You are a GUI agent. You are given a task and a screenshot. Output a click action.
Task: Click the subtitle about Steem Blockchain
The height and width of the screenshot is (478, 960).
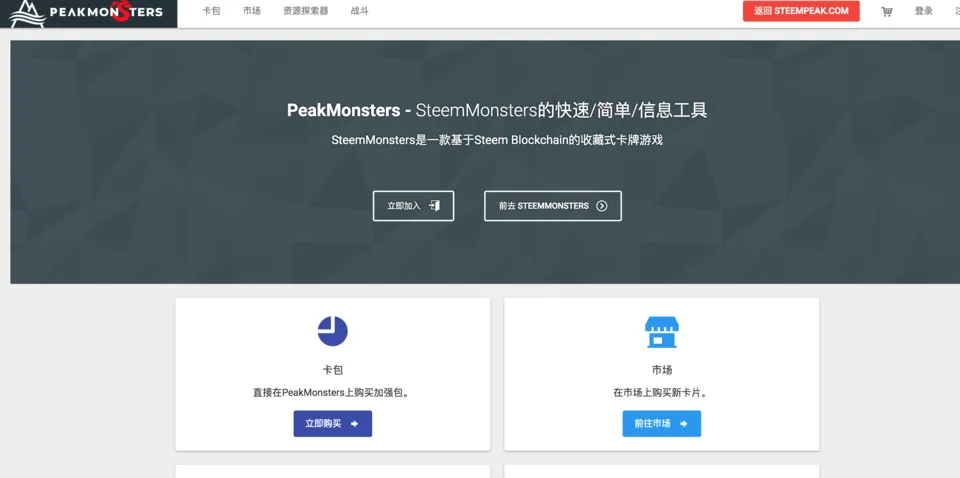497,140
